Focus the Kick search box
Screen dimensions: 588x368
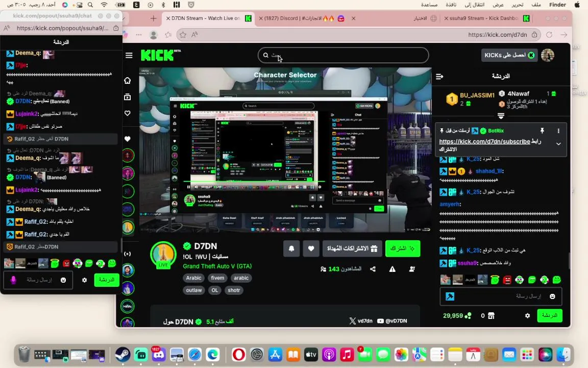point(343,55)
